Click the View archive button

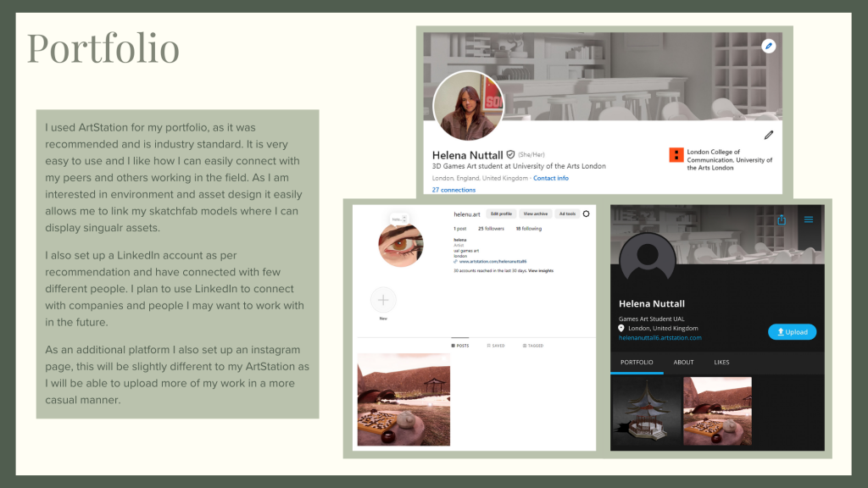pos(536,213)
